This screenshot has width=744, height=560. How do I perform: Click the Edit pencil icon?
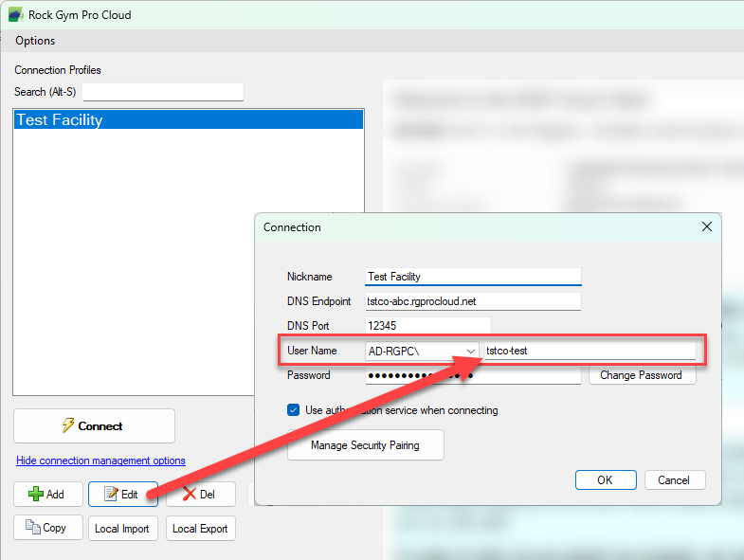click(111, 494)
